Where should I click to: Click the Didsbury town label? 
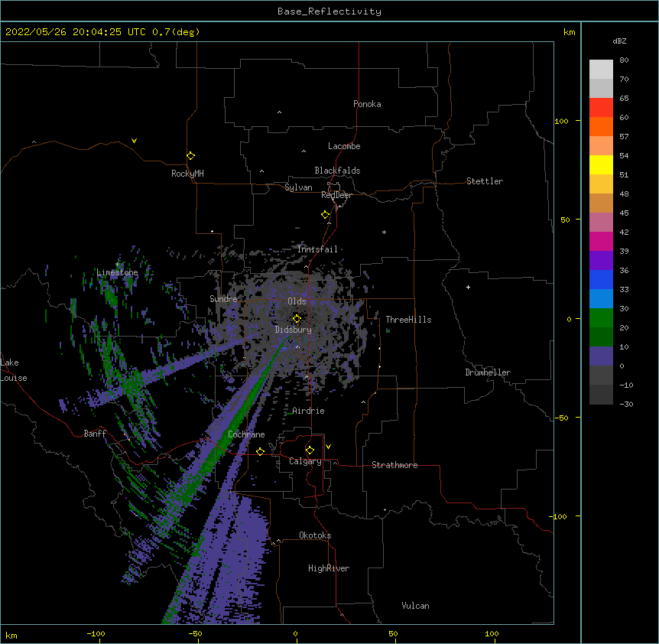pyautogui.click(x=294, y=330)
